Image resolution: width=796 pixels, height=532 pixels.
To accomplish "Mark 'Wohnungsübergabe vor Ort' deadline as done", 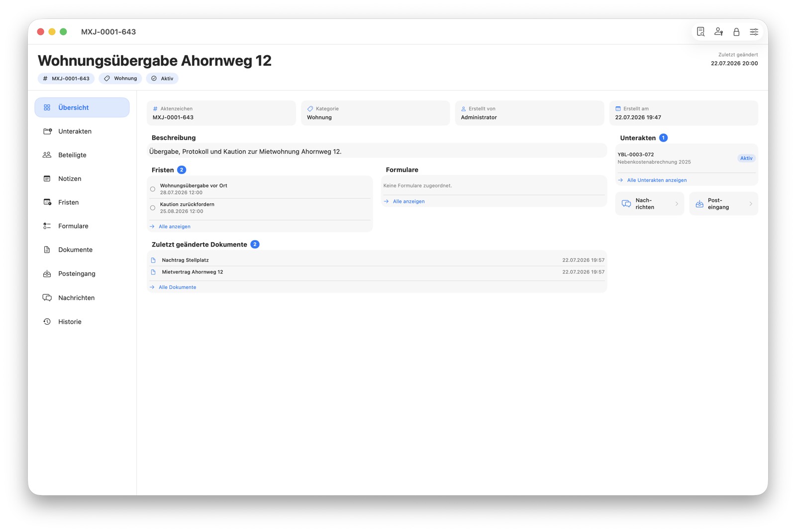I will pyautogui.click(x=153, y=189).
